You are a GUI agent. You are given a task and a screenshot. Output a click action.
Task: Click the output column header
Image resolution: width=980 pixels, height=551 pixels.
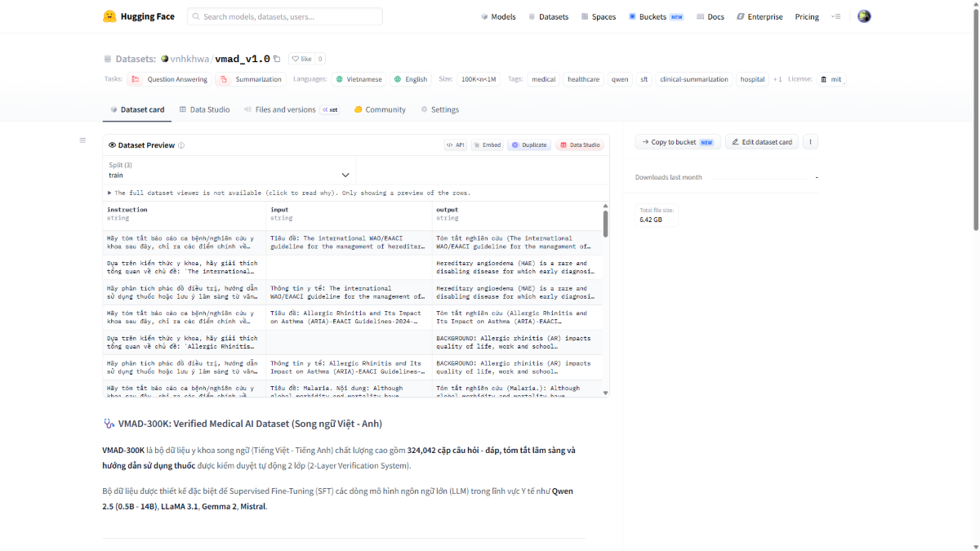pos(517,214)
